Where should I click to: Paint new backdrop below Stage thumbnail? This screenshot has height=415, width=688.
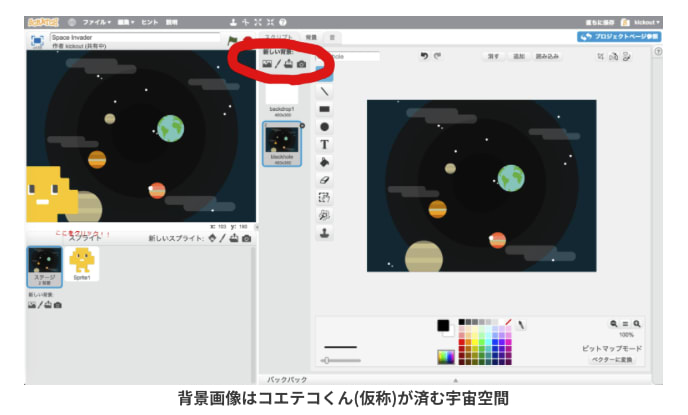point(40,305)
